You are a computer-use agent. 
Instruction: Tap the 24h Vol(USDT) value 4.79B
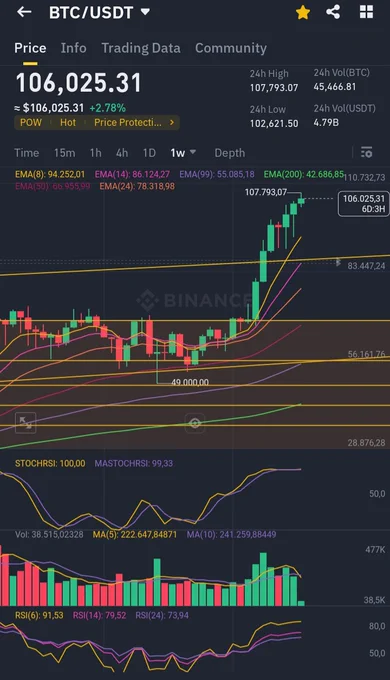(x=326, y=123)
